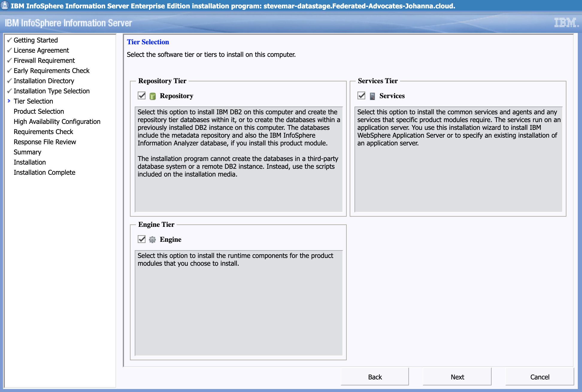Click the installer icon in title bar

pos(5,6)
